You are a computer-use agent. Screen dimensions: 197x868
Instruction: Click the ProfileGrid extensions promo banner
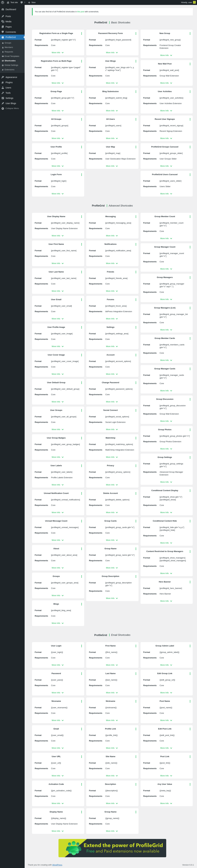pos(112,848)
